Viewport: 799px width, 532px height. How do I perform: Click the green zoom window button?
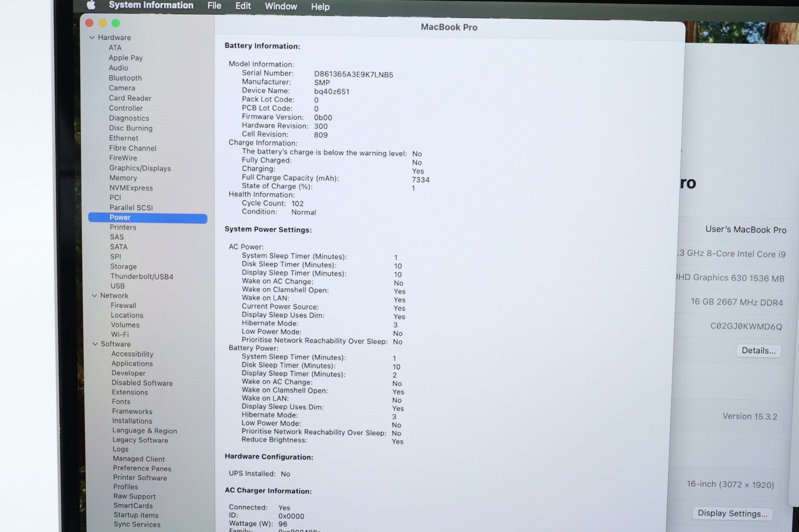tap(116, 23)
